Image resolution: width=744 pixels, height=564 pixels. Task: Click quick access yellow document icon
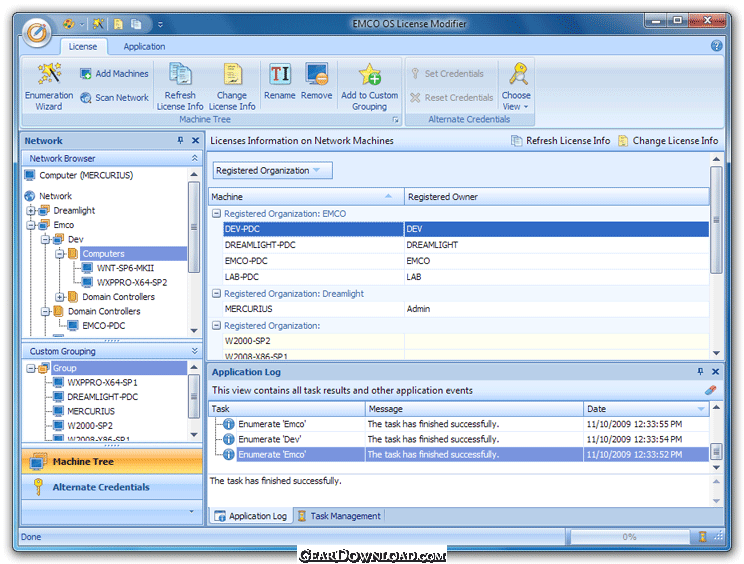coord(118,24)
